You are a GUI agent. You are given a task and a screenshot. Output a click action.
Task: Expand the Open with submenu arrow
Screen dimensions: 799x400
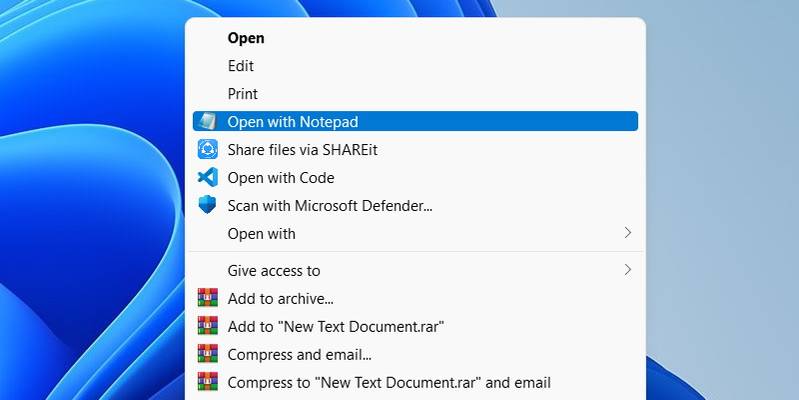coord(628,233)
